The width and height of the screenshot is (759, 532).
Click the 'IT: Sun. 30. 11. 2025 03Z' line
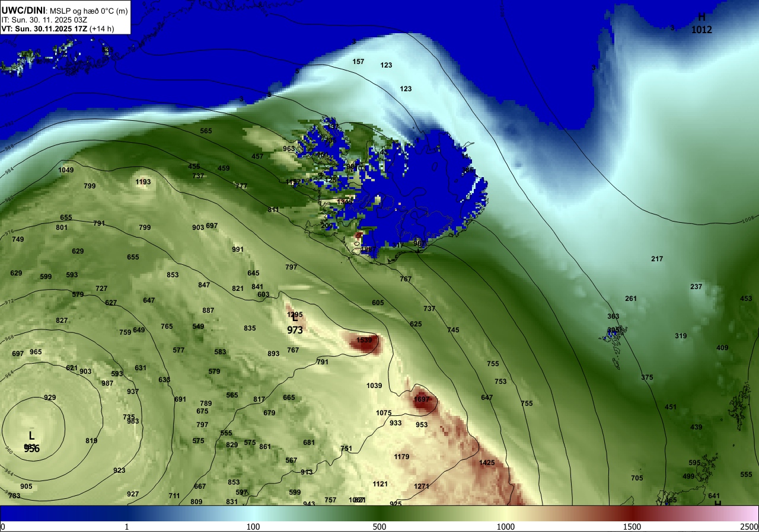44,20
